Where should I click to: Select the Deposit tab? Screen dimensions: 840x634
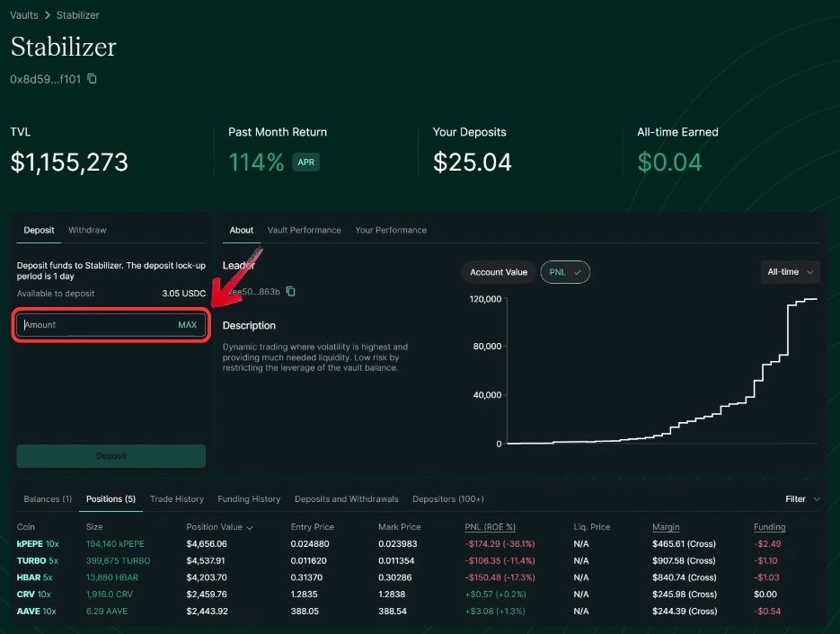coord(40,230)
